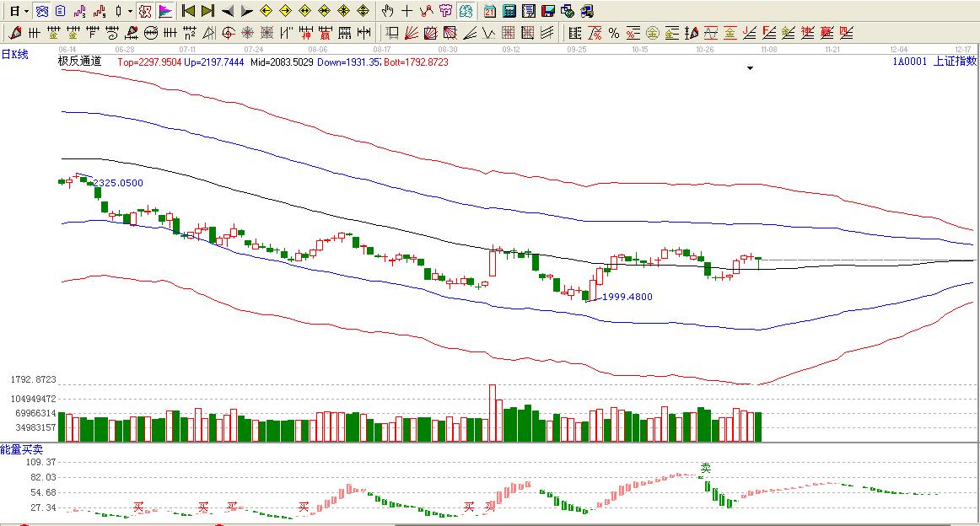This screenshot has height=526, width=980.
Task: Select the crosshair cursor tool
Action: pyautogui.click(x=407, y=11)
